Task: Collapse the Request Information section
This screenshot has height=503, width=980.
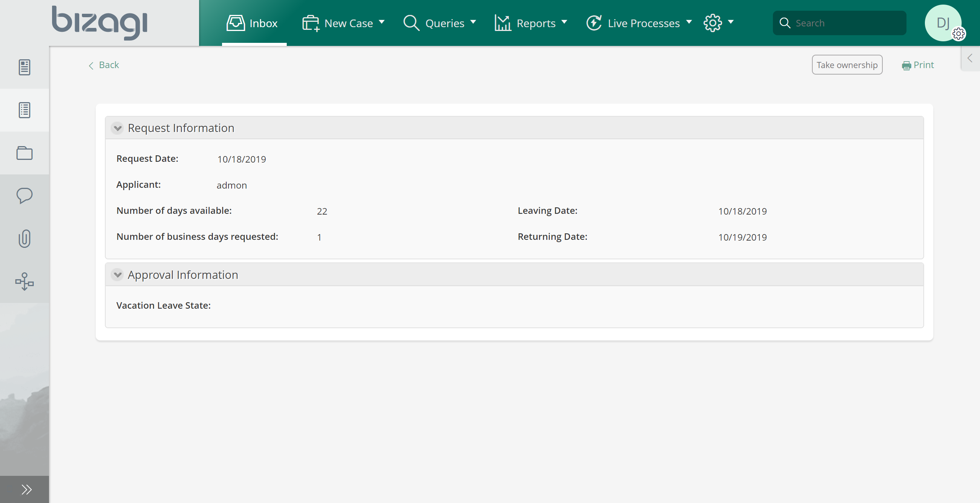Action: click(118, 128)
